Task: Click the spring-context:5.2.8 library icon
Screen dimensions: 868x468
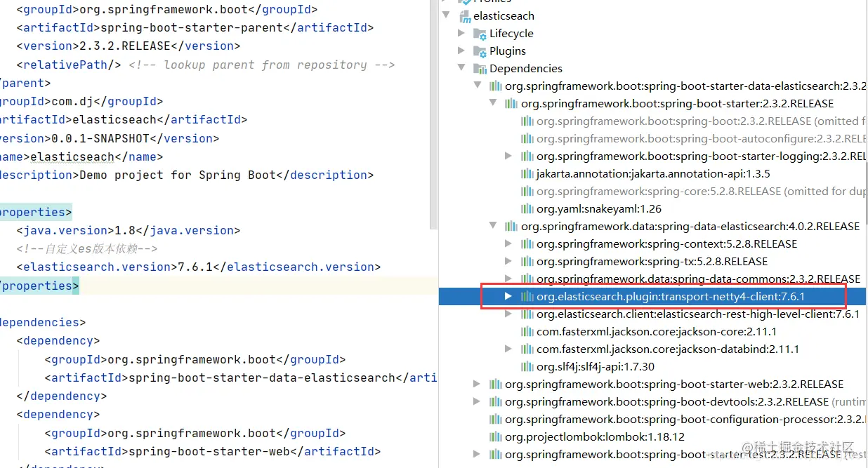Action: tap(527, 243)
